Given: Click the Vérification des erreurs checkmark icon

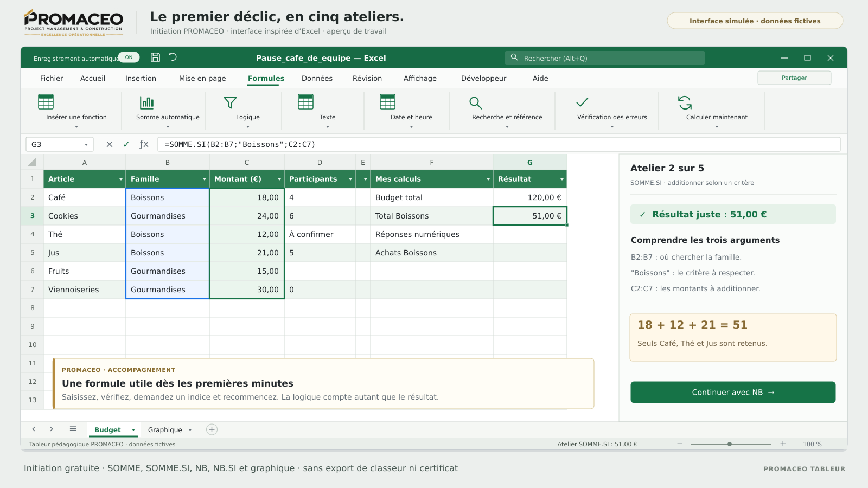Looking at the screenshot, I should [582, 102].
